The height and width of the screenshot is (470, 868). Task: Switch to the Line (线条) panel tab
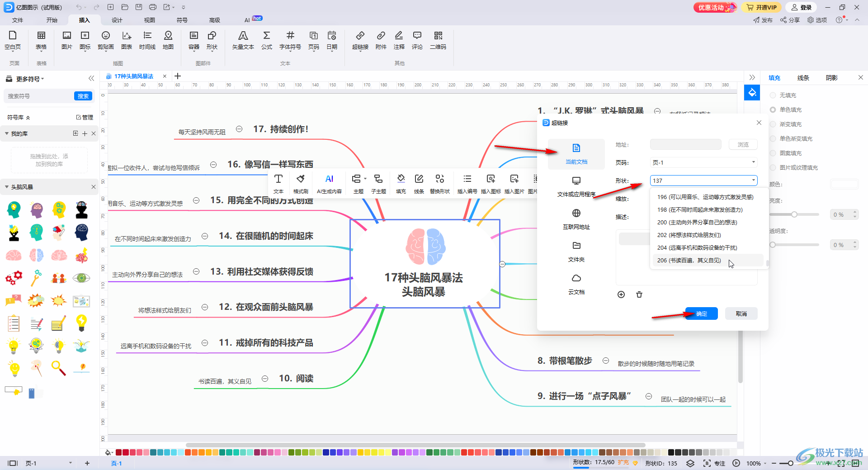tap(803, 78)
